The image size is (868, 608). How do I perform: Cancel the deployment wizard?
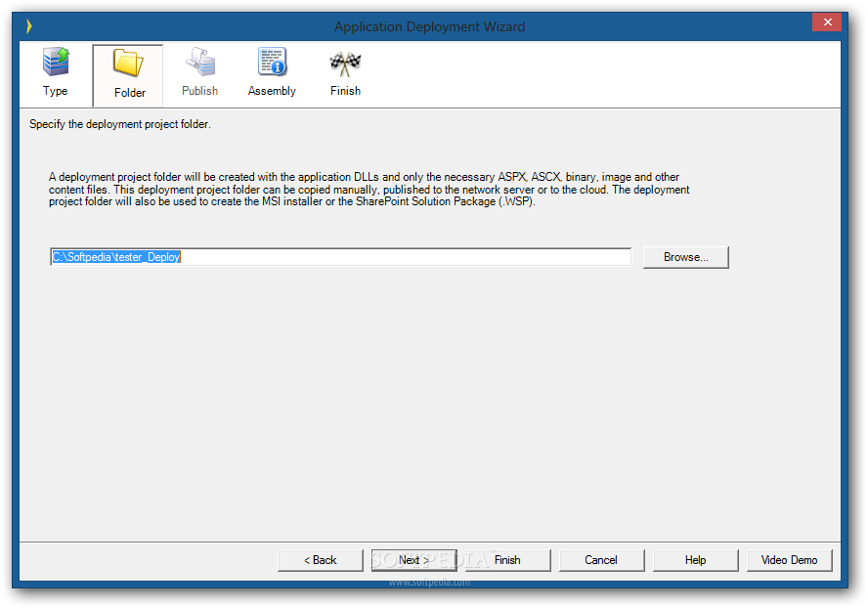[601, 560]
